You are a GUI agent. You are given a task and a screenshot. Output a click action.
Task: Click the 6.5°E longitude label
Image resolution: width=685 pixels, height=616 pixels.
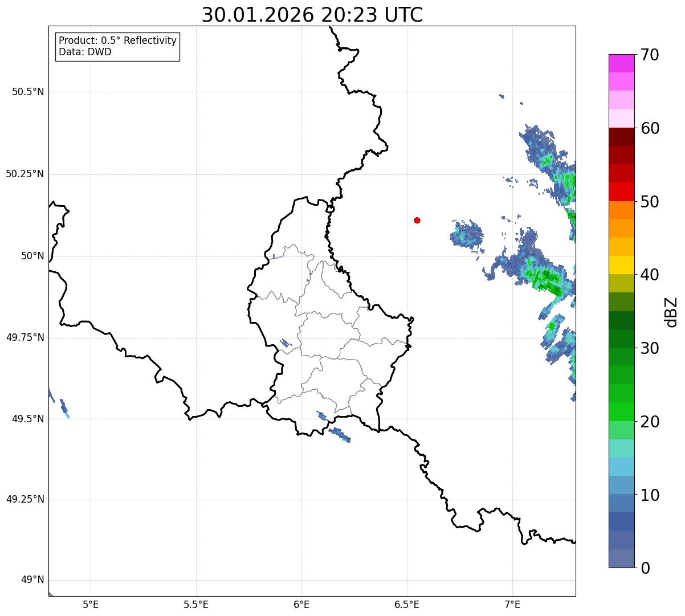pos(407,605)
